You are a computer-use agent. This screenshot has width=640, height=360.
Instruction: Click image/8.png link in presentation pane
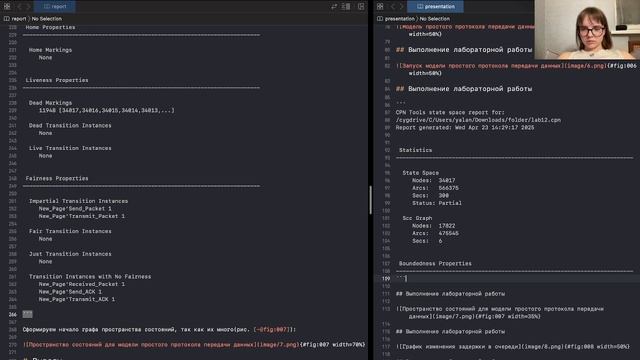click(542, 347)
